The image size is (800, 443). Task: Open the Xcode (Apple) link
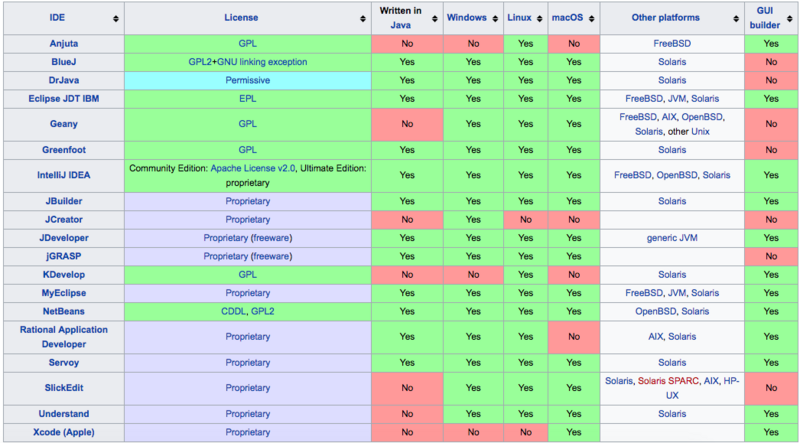coord(64,432)
